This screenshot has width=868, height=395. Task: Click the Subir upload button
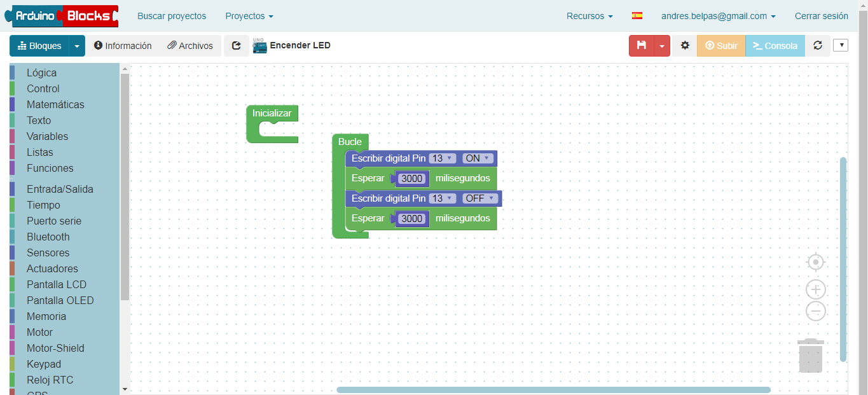[x=721, y=46]
